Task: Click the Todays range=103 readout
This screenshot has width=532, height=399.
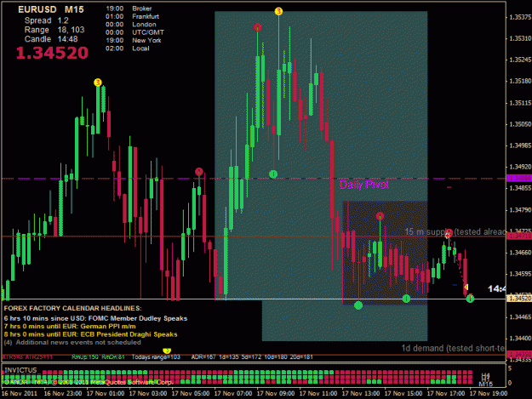Action: tap(156, 357)
